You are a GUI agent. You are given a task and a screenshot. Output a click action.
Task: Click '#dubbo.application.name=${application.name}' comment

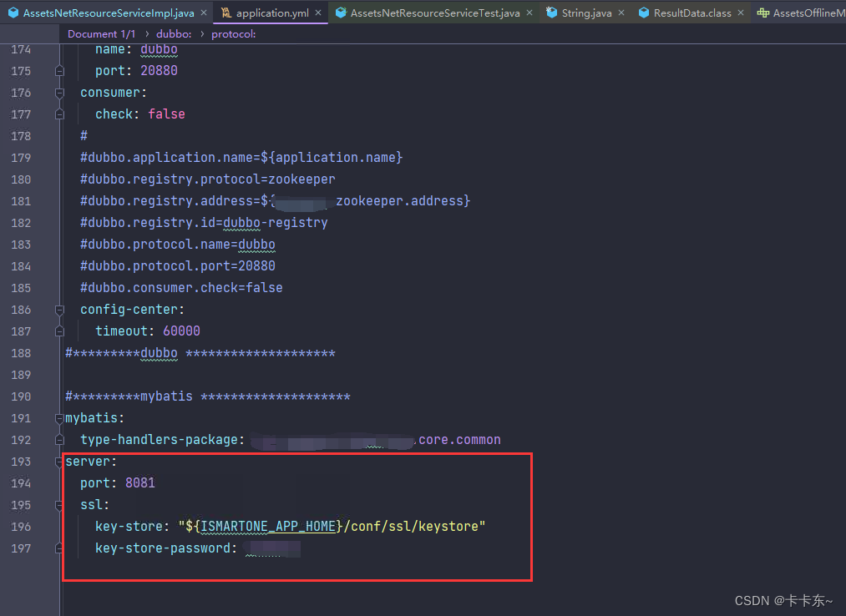(x=241, y=158)
